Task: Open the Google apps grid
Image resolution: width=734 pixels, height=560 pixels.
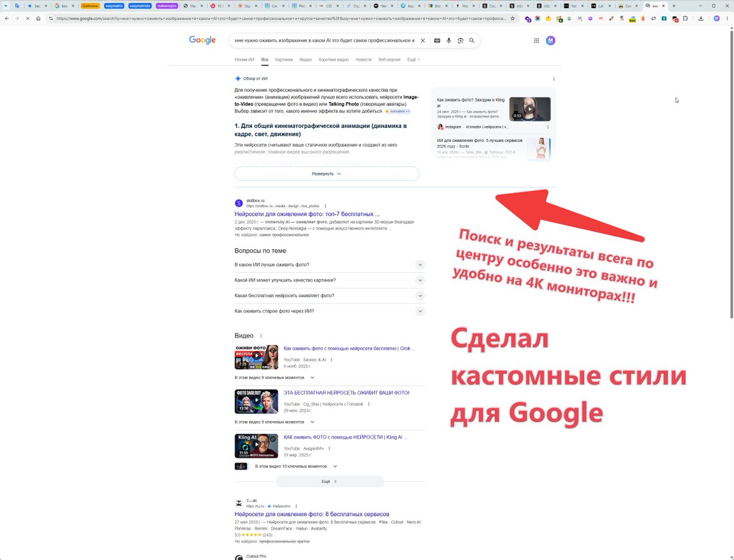Action: tap(536, 40)
